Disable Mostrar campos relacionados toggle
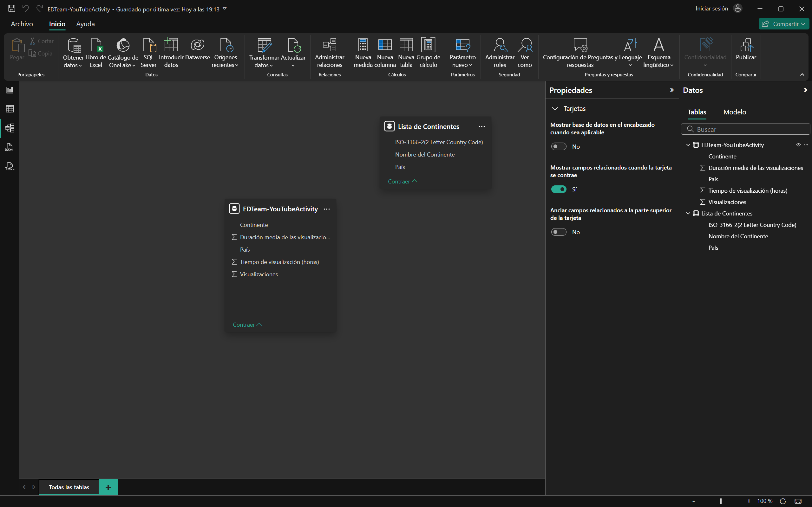The width and height of the screenshot is (812, 507). point(558,189)
